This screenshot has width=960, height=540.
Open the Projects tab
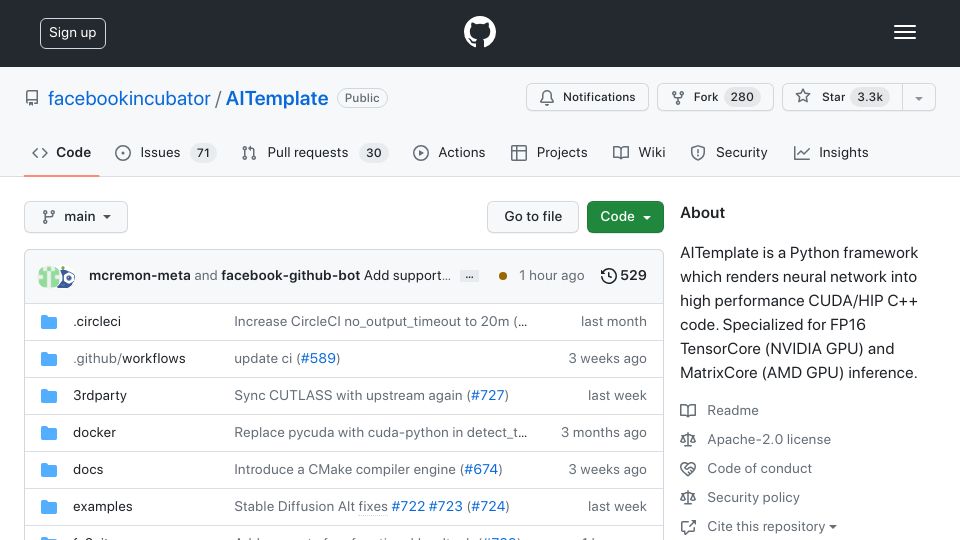[549, 152]
